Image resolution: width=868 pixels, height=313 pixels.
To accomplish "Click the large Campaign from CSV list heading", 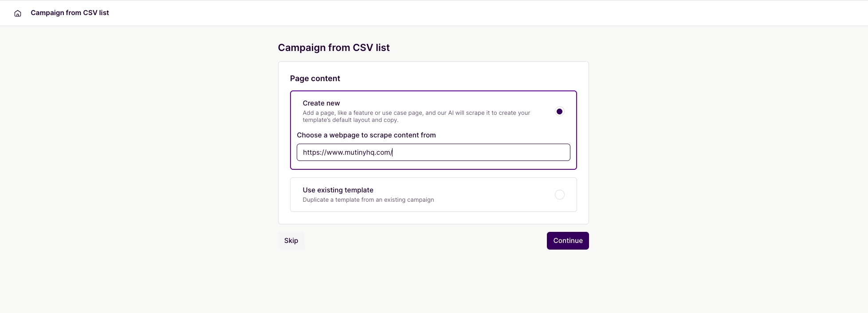I will coord(334,48).
